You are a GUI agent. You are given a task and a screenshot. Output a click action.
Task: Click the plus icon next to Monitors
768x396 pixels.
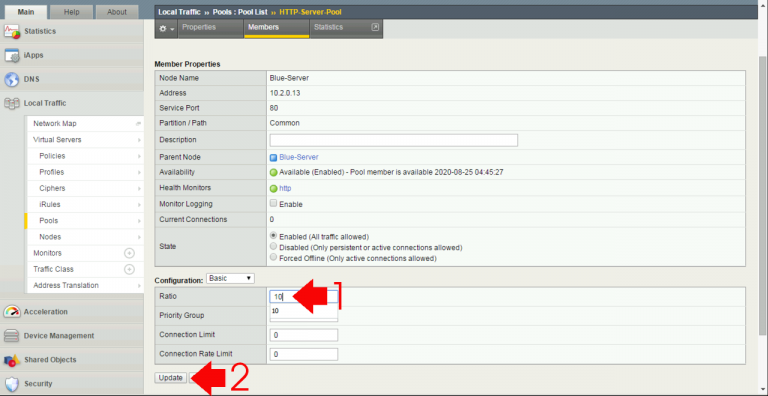[129, 253]
